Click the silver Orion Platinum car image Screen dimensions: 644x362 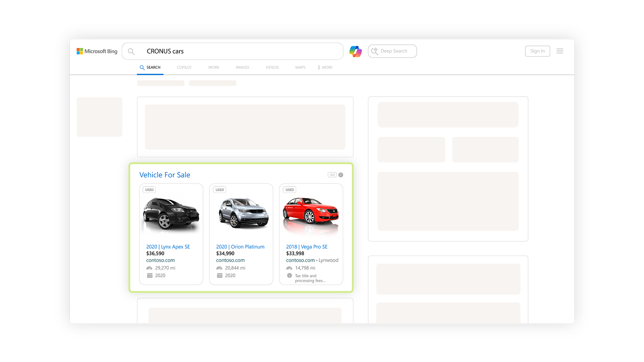coord(243,213)
